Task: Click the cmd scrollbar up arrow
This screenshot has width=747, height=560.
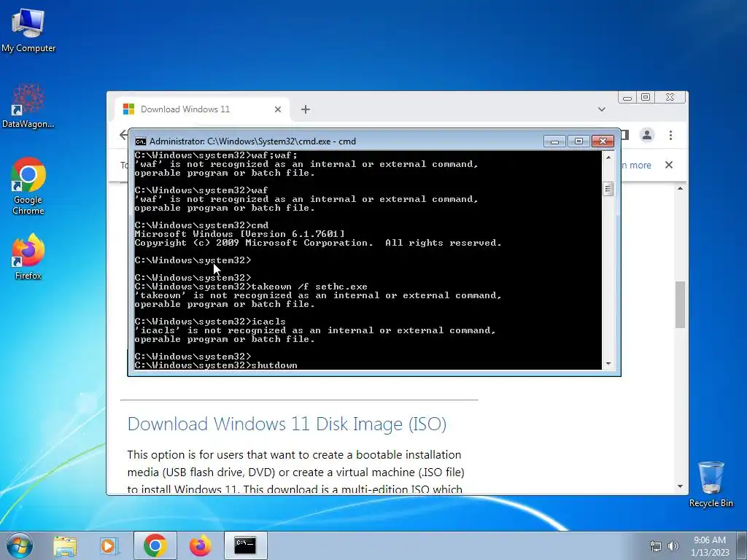Action: coord(608,157)
